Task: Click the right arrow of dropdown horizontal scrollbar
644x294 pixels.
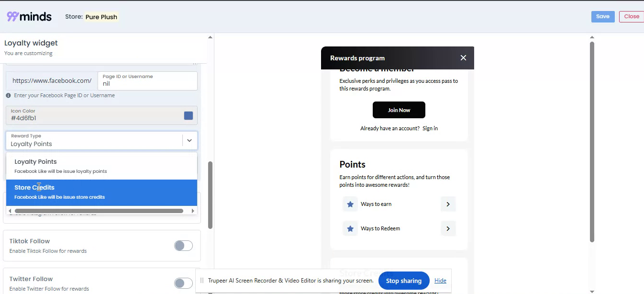Action: pos(193,211)
